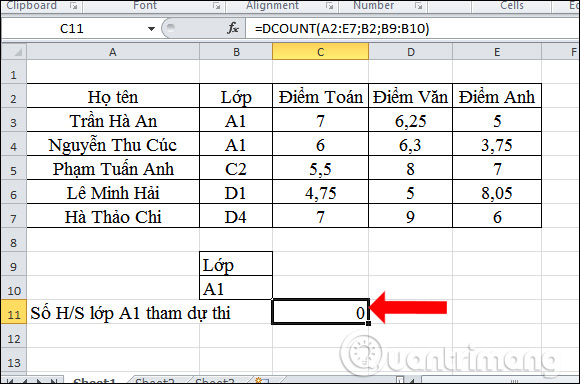Select class cell 'D1'
Viewport: 580px width, 384px height.
[x=236, y=193]
